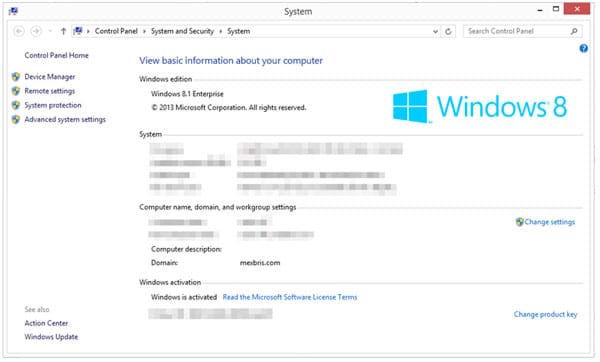Click Change product key link
This screenshot has width=600, height=362.
(x=545, y=315)
